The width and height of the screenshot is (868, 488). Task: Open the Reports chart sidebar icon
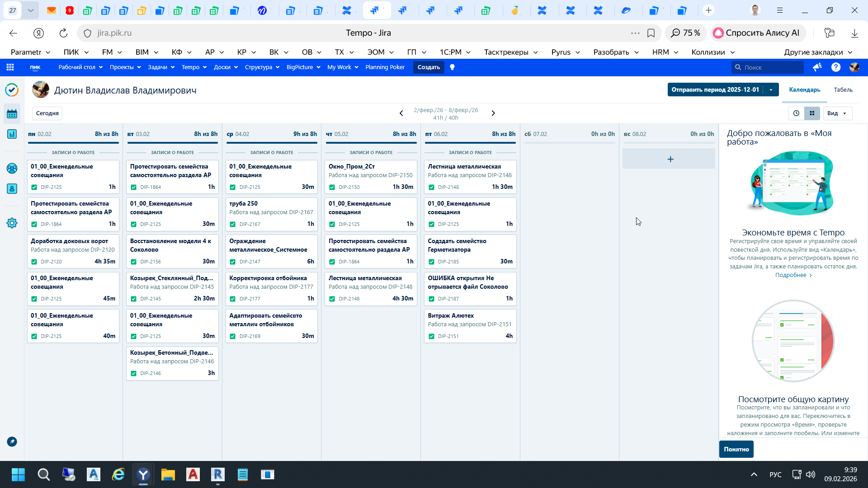point(12,134)
